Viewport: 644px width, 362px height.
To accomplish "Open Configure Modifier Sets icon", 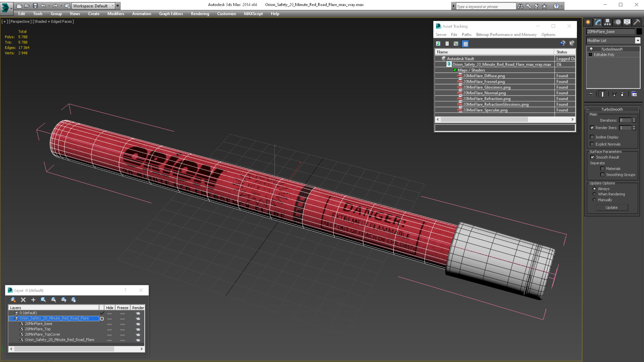I will [634, 94].
